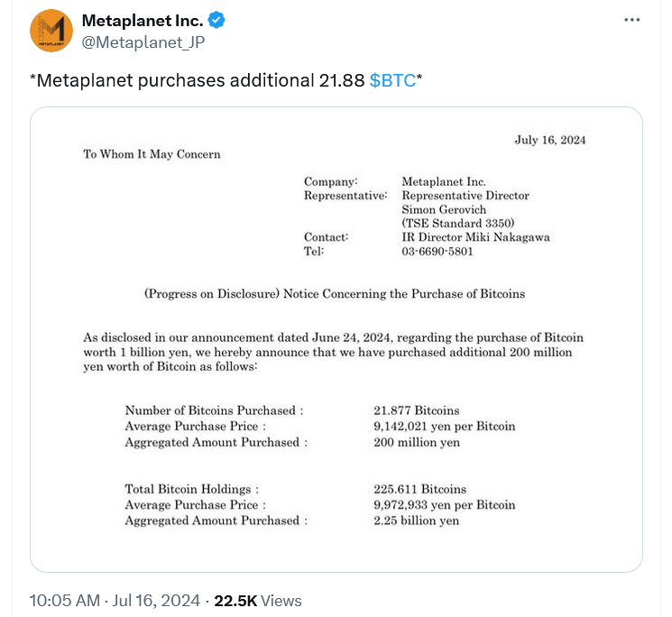The height and width of the screenshot is (617, 672).
Task: Click the 225.611 Bitcoins total holdings value
Action: 419,489
